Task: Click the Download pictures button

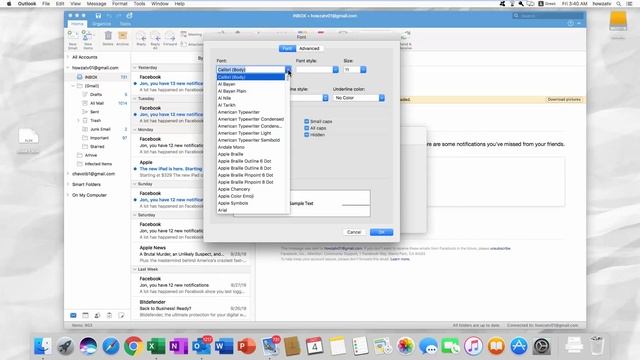Action: [x=564, y=100]
